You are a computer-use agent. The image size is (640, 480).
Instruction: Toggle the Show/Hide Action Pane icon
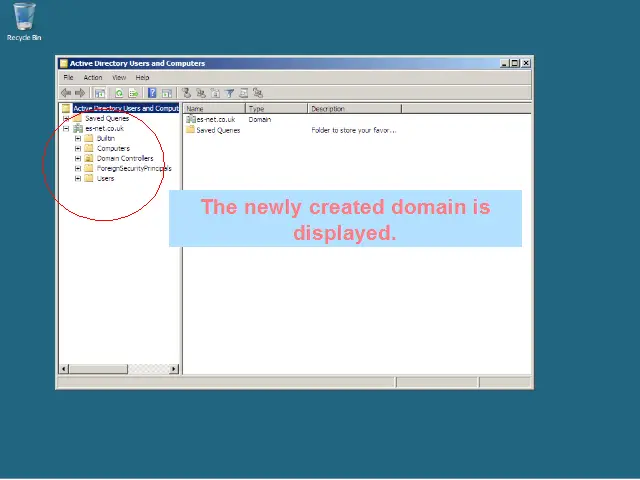(167, 93)
